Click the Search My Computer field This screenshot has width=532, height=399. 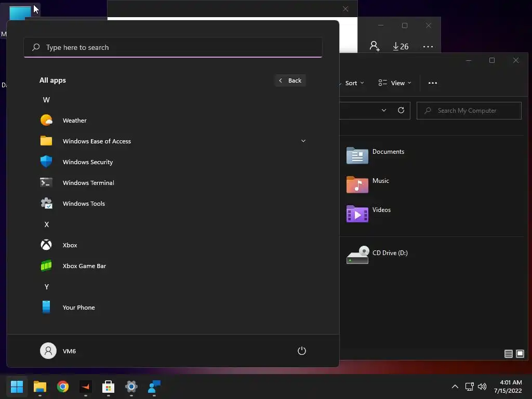(x=469, y=111)
